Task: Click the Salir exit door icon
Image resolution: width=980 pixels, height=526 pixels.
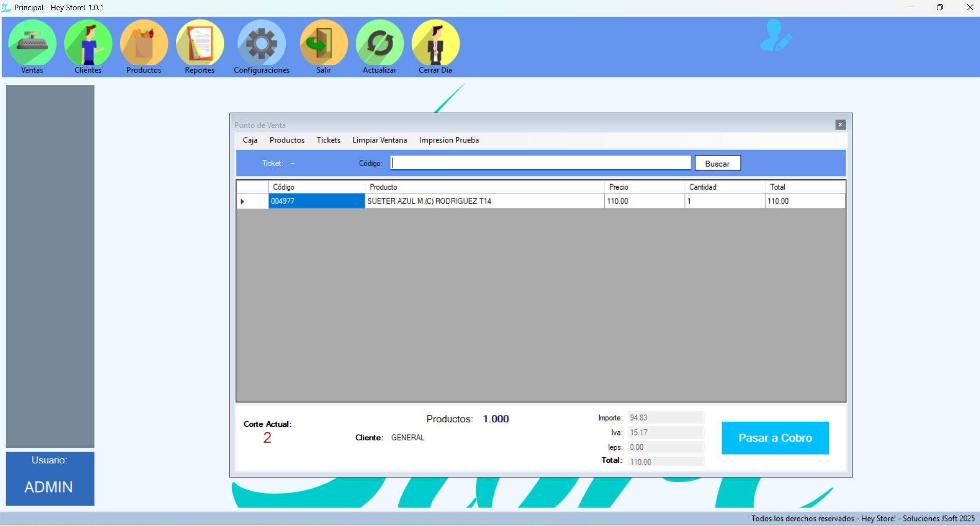Action: click(324, 44)
